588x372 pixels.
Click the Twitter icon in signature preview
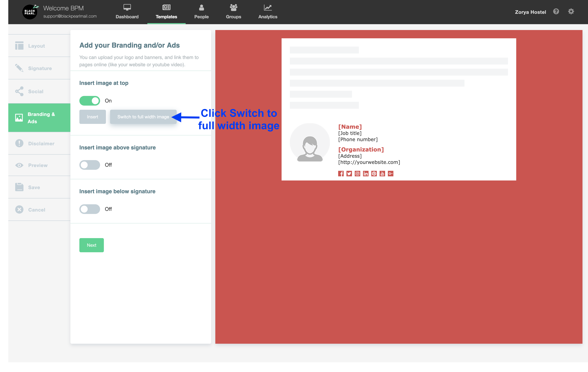click(x=349, y=174)
